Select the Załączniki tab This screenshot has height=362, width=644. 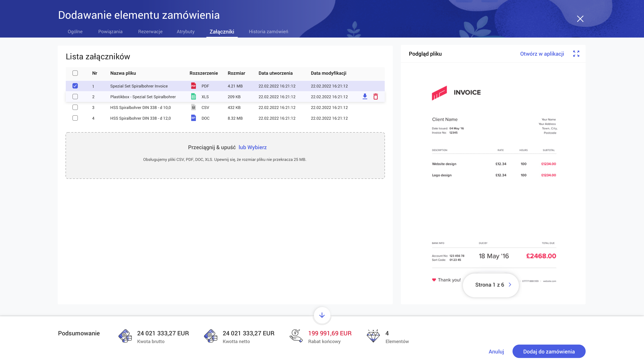click(222, 32)
